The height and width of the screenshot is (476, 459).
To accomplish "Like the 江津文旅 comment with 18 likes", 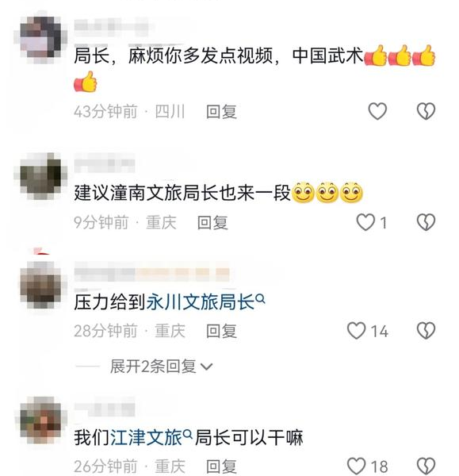I will (356, 466).
